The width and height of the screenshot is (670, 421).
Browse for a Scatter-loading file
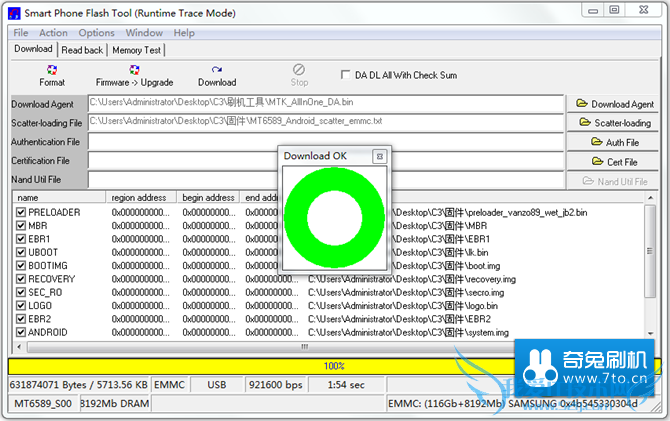pyautogui.click(x=612, y=123)
